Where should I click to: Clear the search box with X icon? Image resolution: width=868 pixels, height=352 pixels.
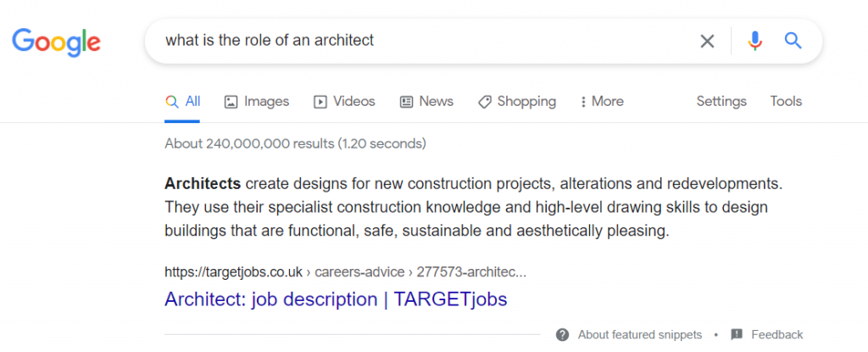point(707,41)
